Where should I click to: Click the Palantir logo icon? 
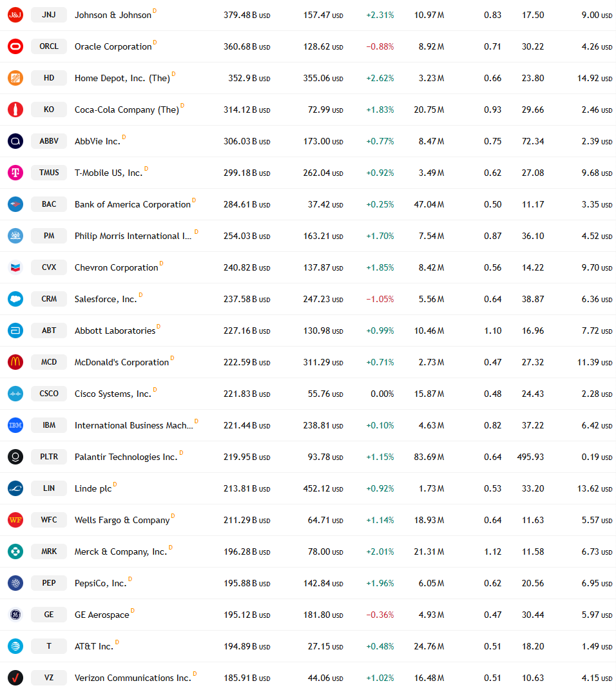[x=15, y=457]
